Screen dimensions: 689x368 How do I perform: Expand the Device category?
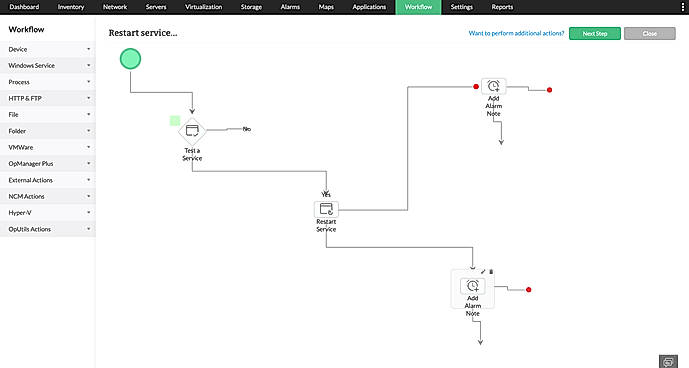pos(48,49)
